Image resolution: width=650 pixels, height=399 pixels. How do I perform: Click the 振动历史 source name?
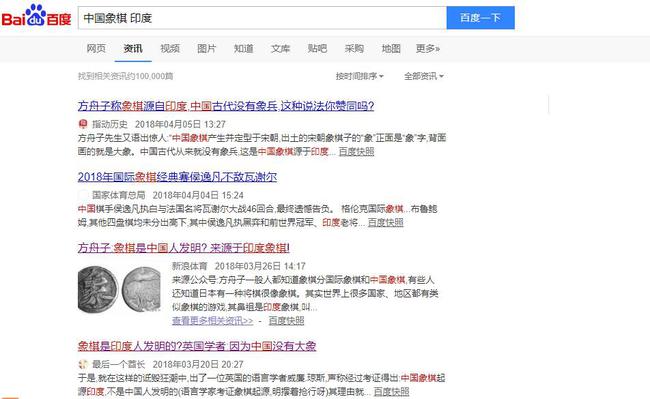pyautogui.click(x=110, y=124)
